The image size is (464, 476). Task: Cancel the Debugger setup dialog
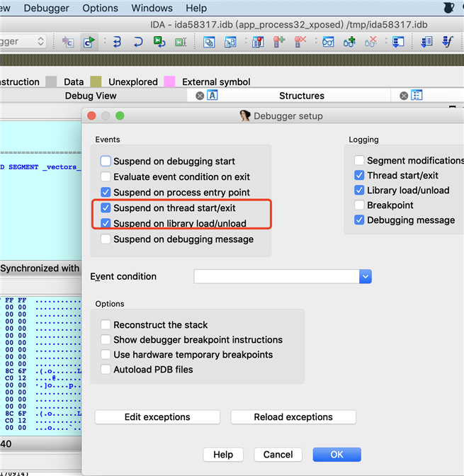pyautogui.click(x=278, y=455)
